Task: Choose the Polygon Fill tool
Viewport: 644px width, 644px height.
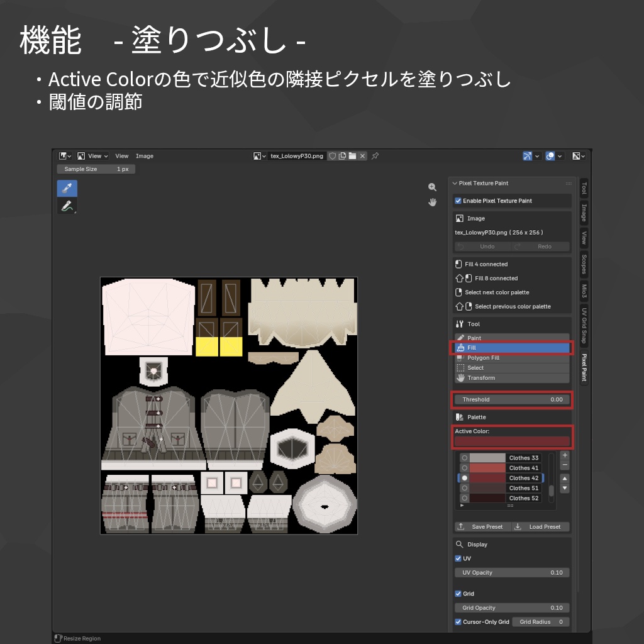Action: [512, 358]
